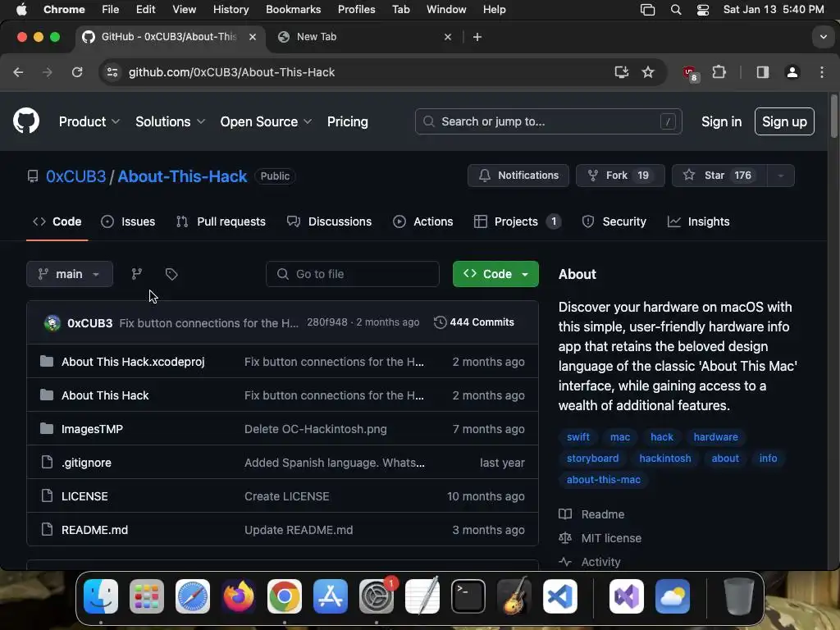This screenshot has height=630, width=840.
Task: Open the ImagesTMP folder
Action: click(x=92, y=429)
